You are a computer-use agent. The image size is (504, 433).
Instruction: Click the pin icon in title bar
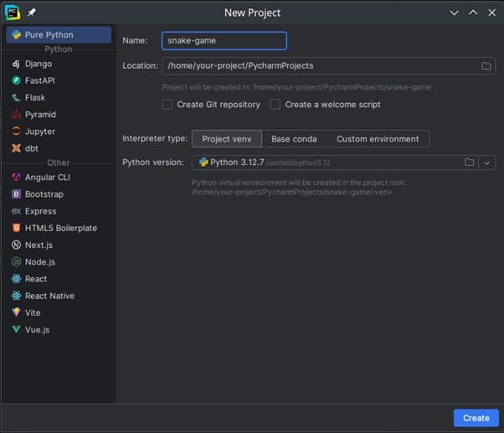pos(32,13)
